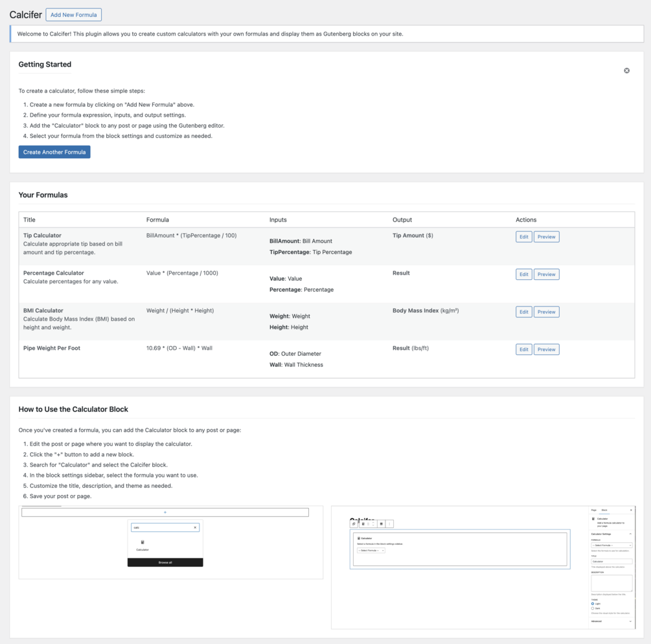Viewport: 651px width, 644px height.
Task: Click the Calcifer page title
Action: pyautogui.click(x=26, y=14)
